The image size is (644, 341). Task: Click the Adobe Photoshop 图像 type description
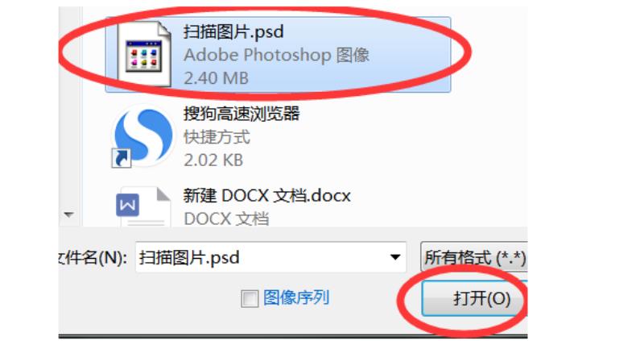pyautogui.click(x=276, y=55)
